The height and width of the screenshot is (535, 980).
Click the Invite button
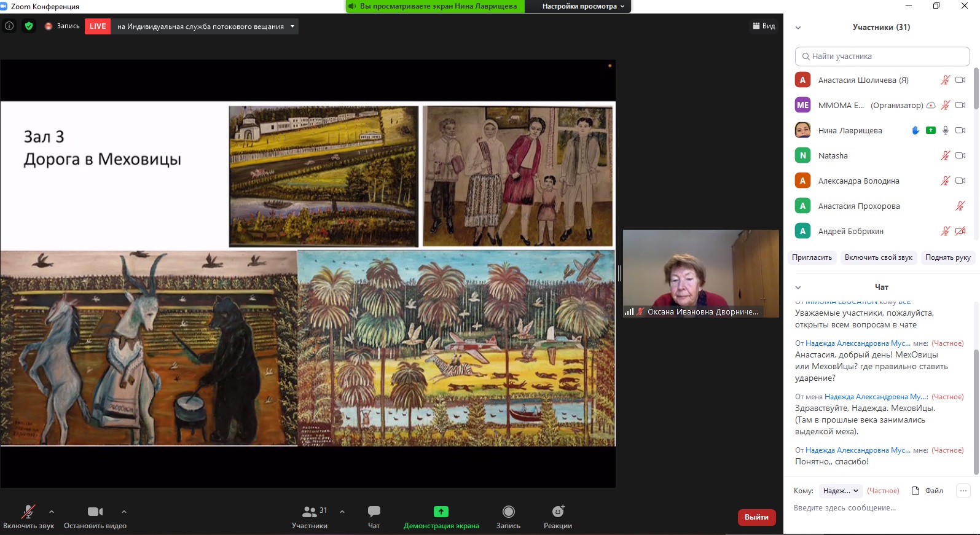point(812,258)
